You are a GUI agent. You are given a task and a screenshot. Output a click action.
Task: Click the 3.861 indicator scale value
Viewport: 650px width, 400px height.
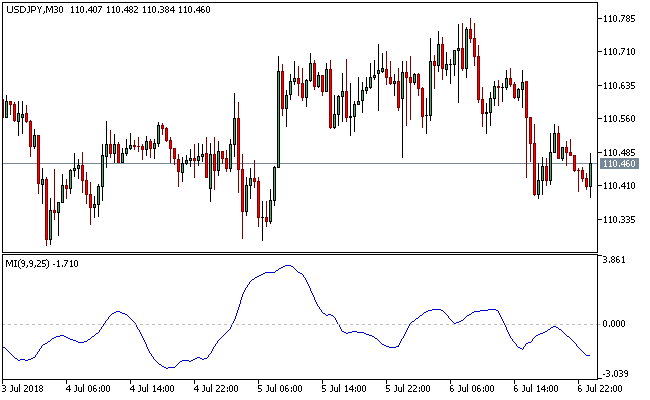(614, 260)
